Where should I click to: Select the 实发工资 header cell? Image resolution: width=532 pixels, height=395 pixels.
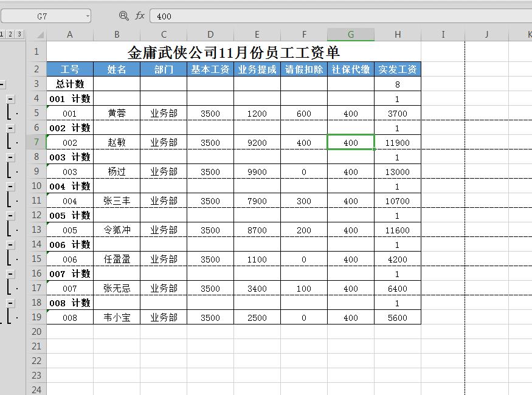pyautogui.click(x=397, y=69)
